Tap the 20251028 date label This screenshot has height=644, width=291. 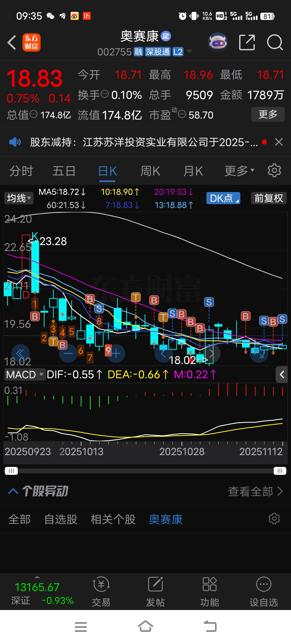182,451
